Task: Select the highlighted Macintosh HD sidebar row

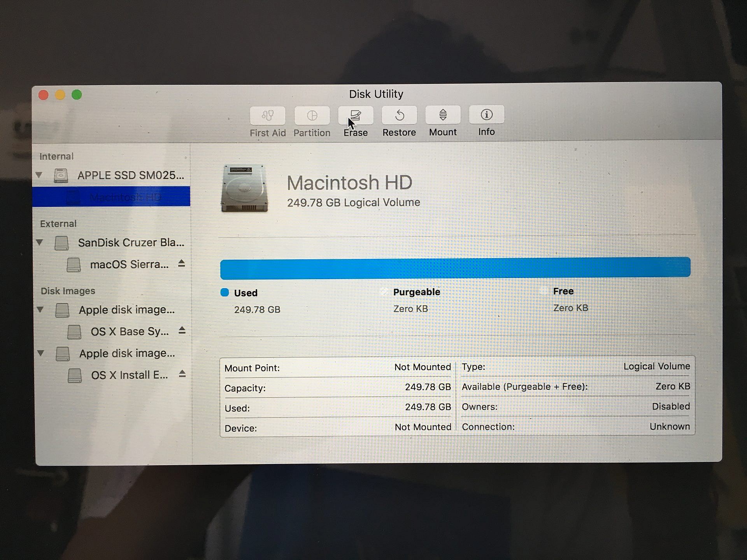Action: pos(111,196)
